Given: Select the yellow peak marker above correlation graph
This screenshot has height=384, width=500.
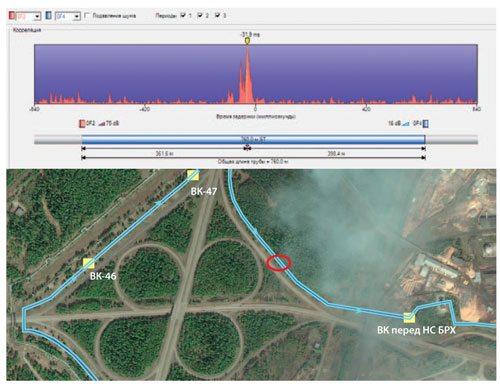Looking at the screenshot, I should coord(247,41).
